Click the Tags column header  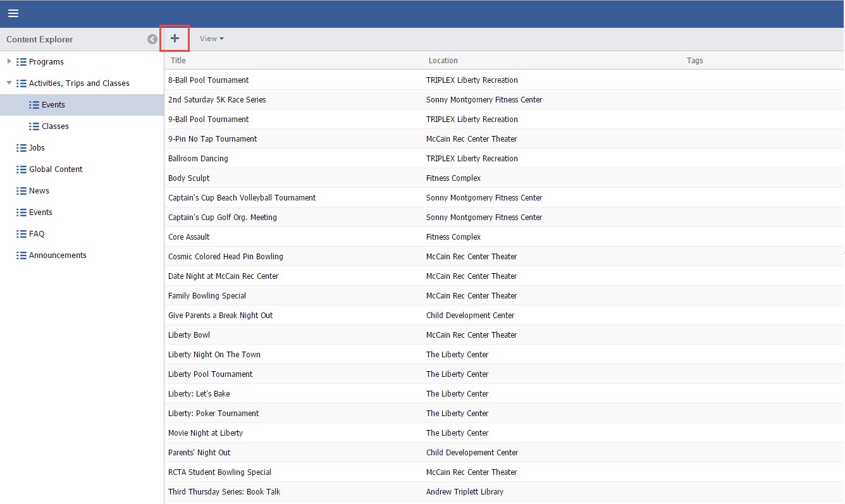click(x=694, y=61)
